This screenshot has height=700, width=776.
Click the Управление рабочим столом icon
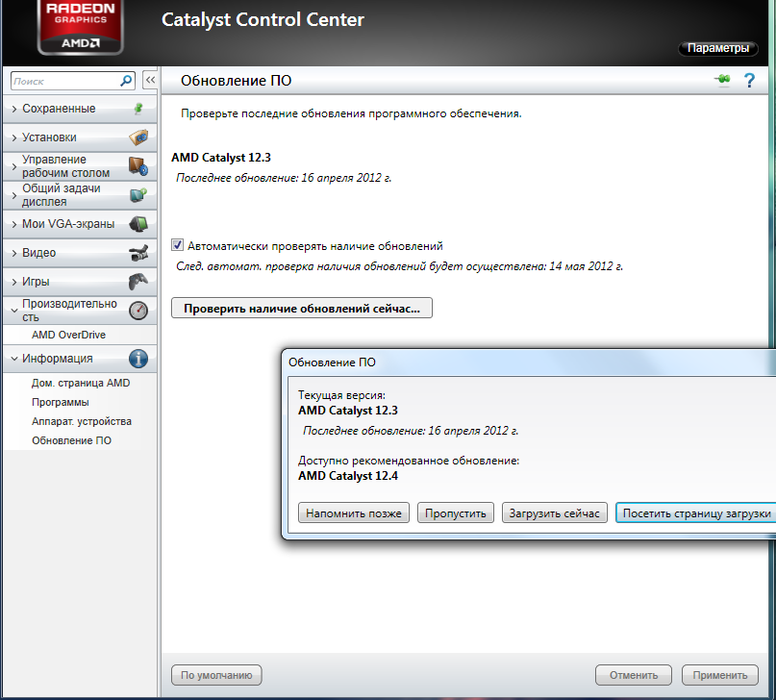tap(138, 166)
